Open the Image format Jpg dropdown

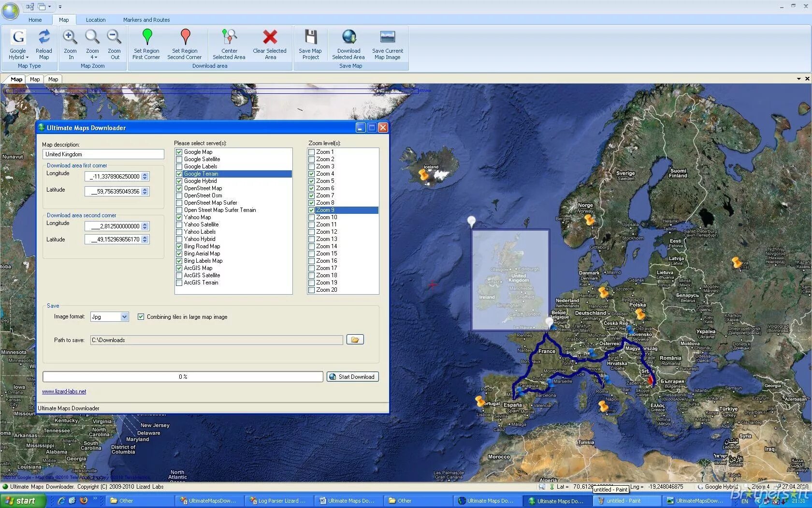[x=124, y=317]
